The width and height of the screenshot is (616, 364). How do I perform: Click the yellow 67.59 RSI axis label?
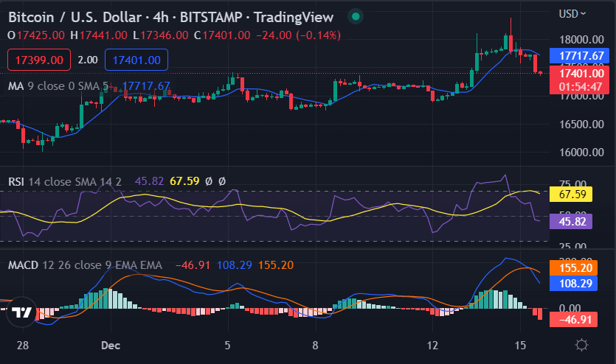click(x=570, y=195)
